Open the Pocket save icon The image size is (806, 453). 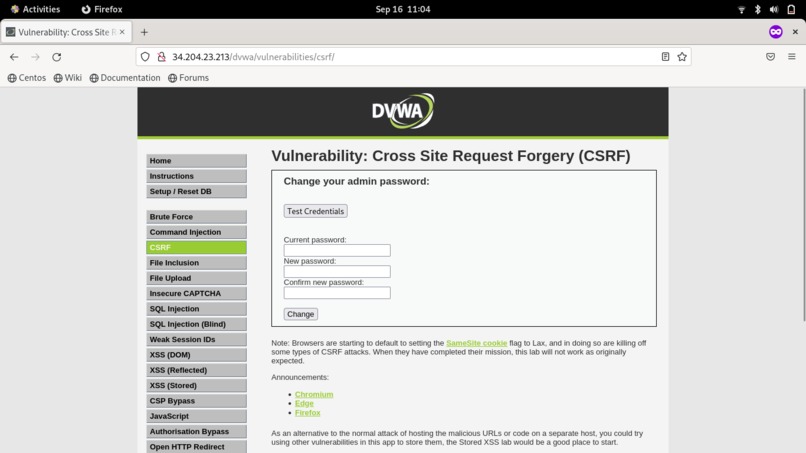click(x=770, y=57)
